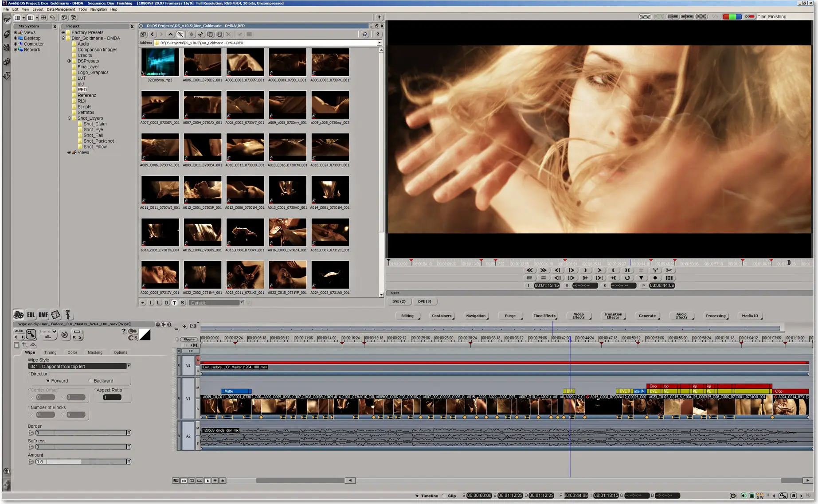Screen dimensions: 818x504
Task: Click the record dot button
Action: [655, 278]
